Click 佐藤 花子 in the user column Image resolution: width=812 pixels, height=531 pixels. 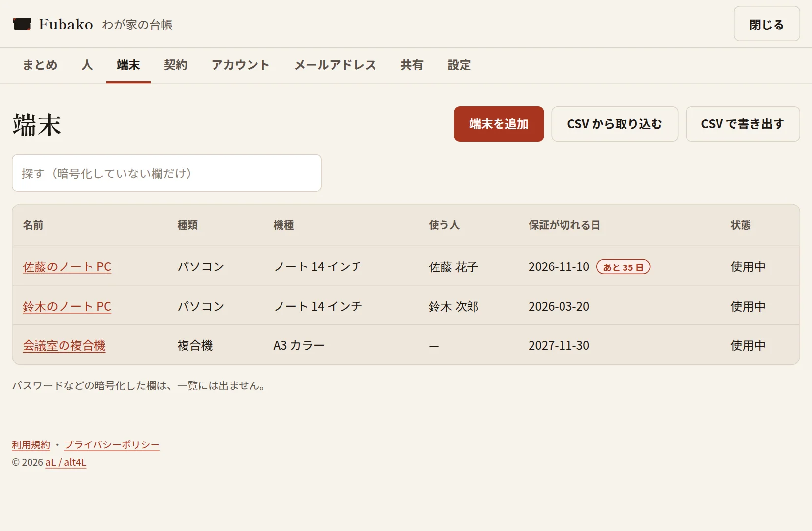453,267
